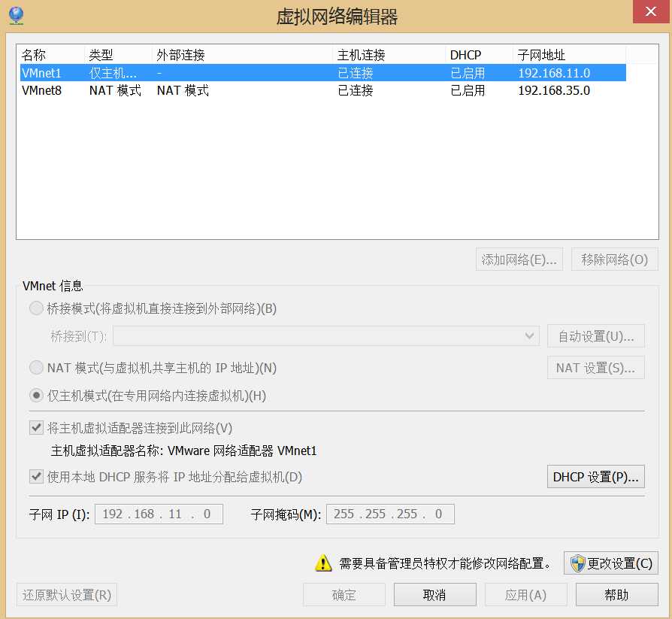Click the 取消 button
The image size is (672, 619).
tap(435, 594)
